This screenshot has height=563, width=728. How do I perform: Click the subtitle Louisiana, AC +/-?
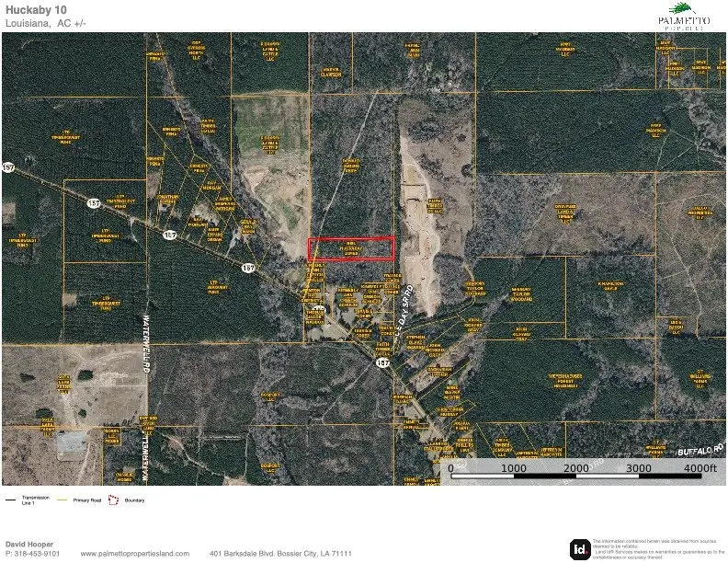pyautogui.click(x=46, y=23)
